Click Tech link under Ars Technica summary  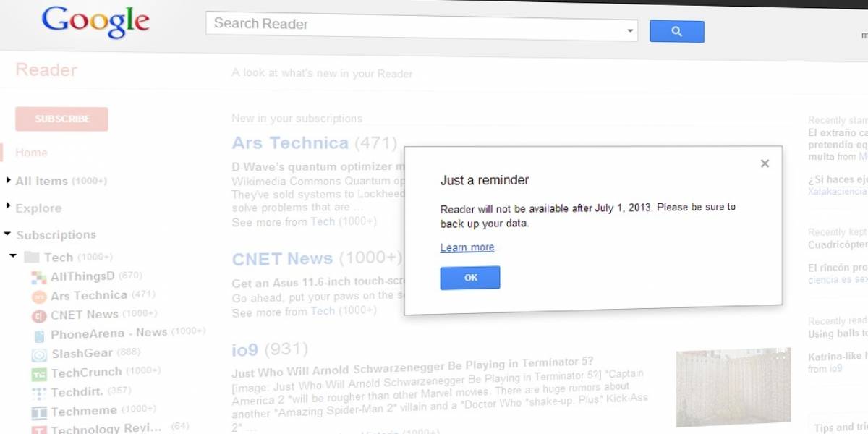point(323,221)
